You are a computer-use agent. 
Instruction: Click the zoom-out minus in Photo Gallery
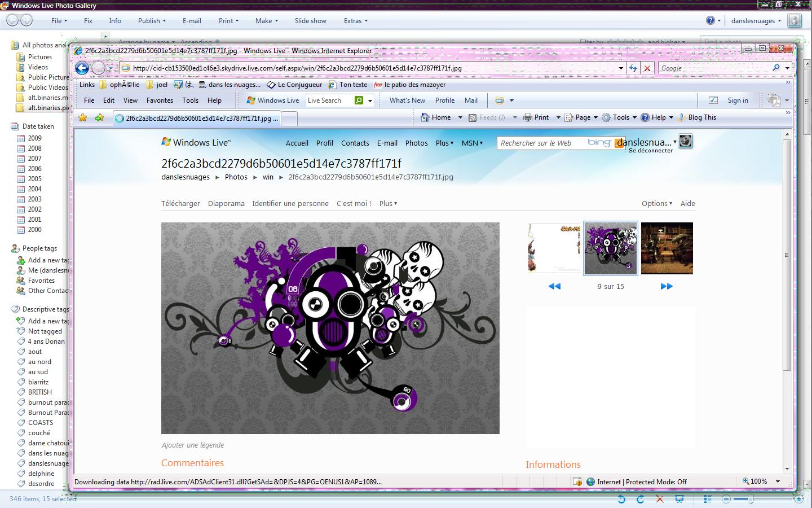726,499
